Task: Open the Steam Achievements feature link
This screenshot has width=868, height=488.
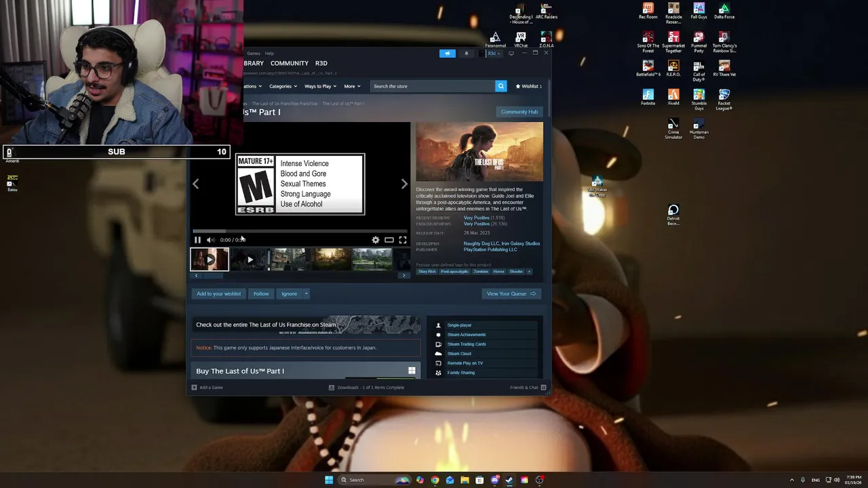Action: [467, 335]
